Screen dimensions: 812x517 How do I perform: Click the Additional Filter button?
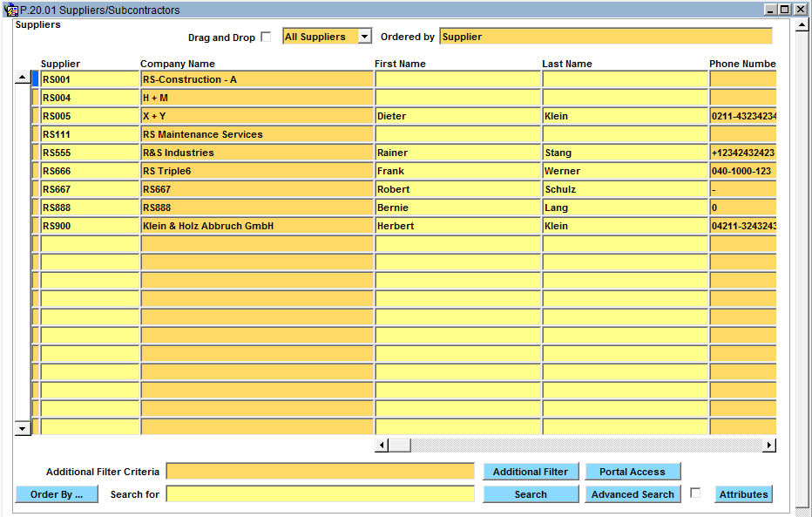[531, 472]
